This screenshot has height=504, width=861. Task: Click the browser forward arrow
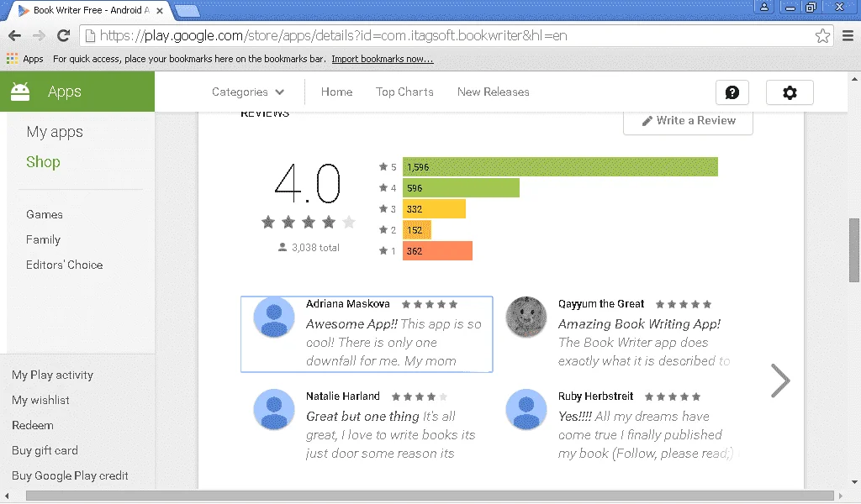39,36
